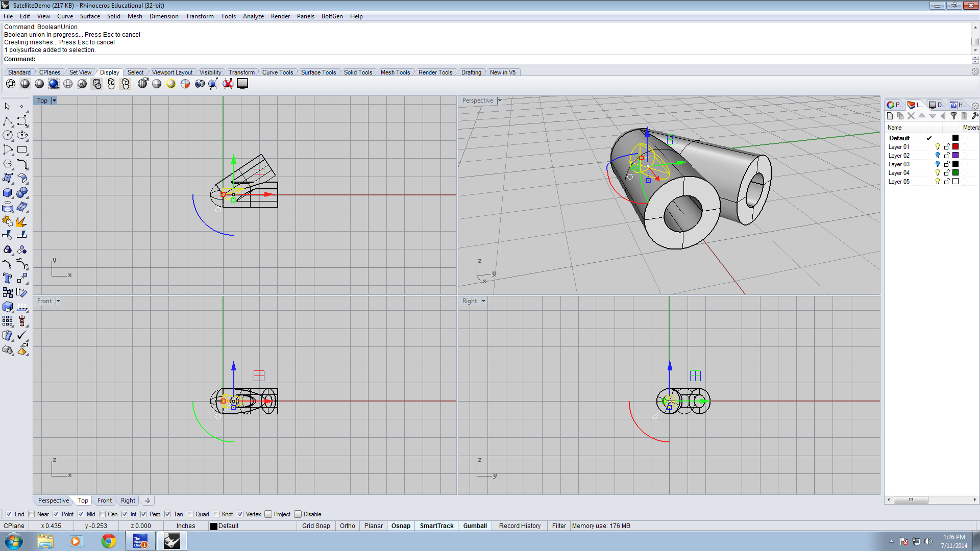
Task: Change Layer 01 red color swatch
Action: coord(955,147)
